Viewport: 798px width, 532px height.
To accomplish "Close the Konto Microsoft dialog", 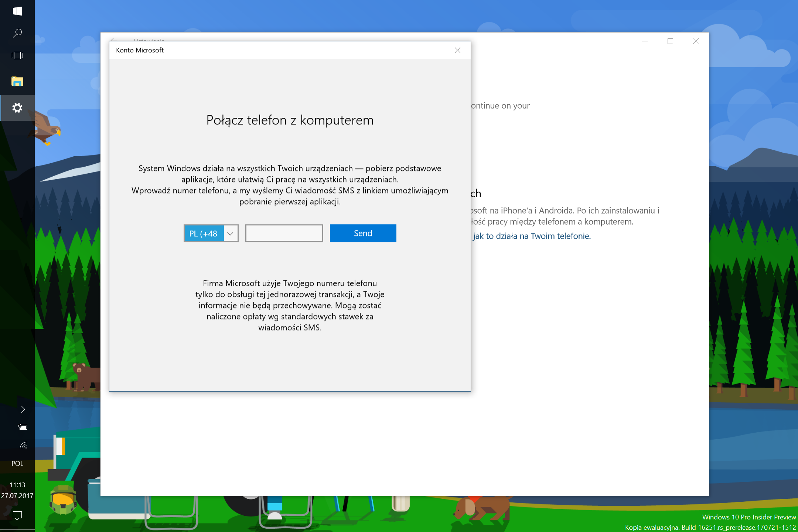I will (x=457, y=50).
